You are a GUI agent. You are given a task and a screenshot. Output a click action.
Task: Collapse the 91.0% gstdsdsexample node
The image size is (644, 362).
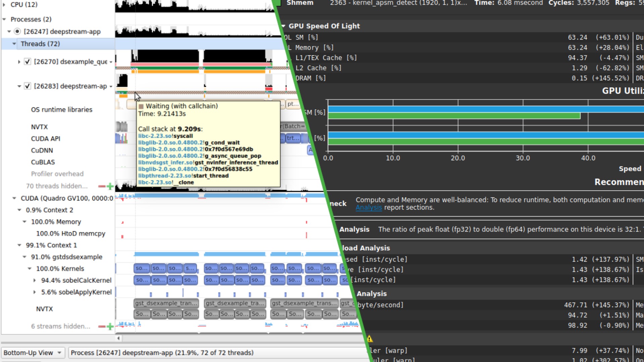pyautogui.click(x=24, y=257)
